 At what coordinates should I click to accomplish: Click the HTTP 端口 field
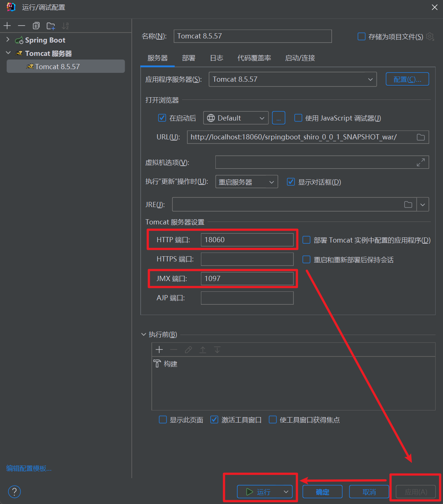tap(247, 240)
